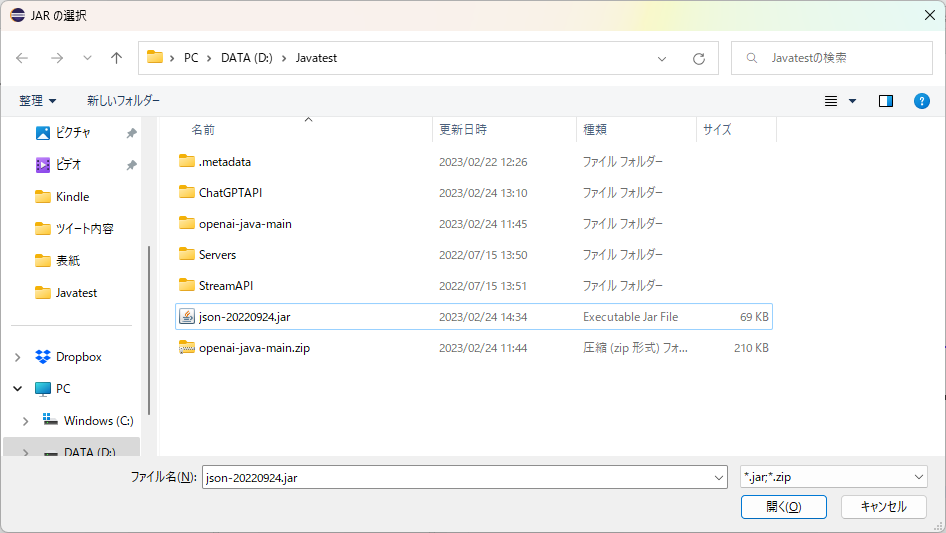Toggle the preview pane icon
Image resolution: width=946 pixels, height=533 pixels.
[x=885, y=101]
